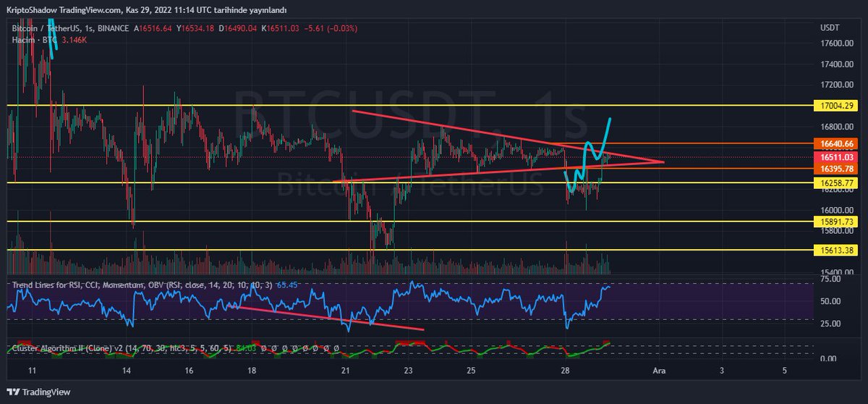Select the 16640.66 orange price label
This screenshot has height=404, width=868.
pos(834,143)
